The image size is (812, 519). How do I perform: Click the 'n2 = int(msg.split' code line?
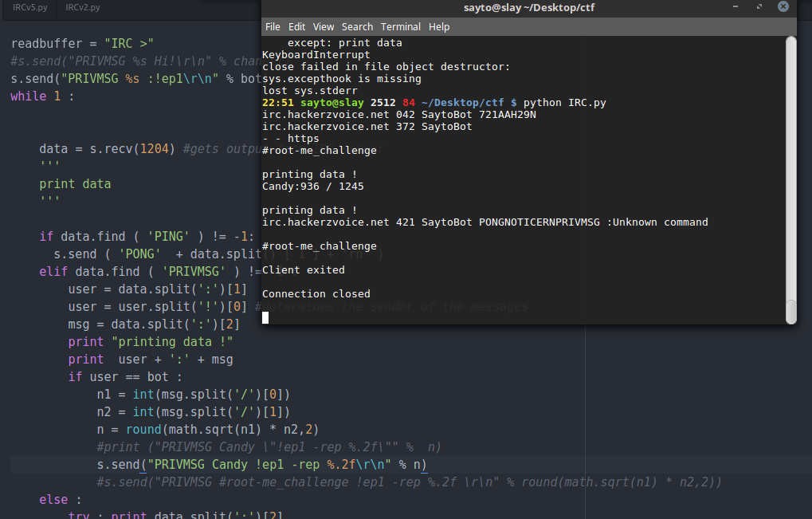[x=193, y=412]
